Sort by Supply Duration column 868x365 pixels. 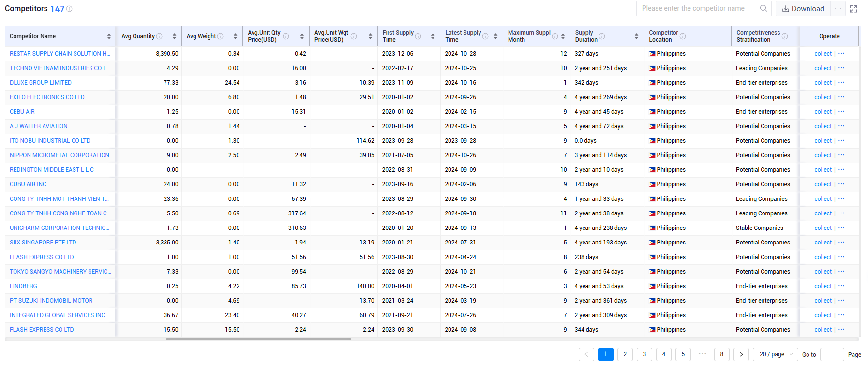pos(636,36)
